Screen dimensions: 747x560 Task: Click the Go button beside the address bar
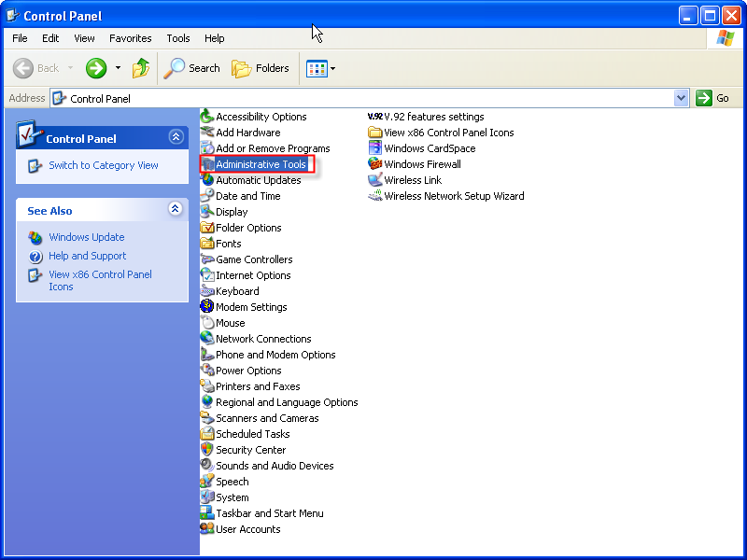[x=713, y=98]
